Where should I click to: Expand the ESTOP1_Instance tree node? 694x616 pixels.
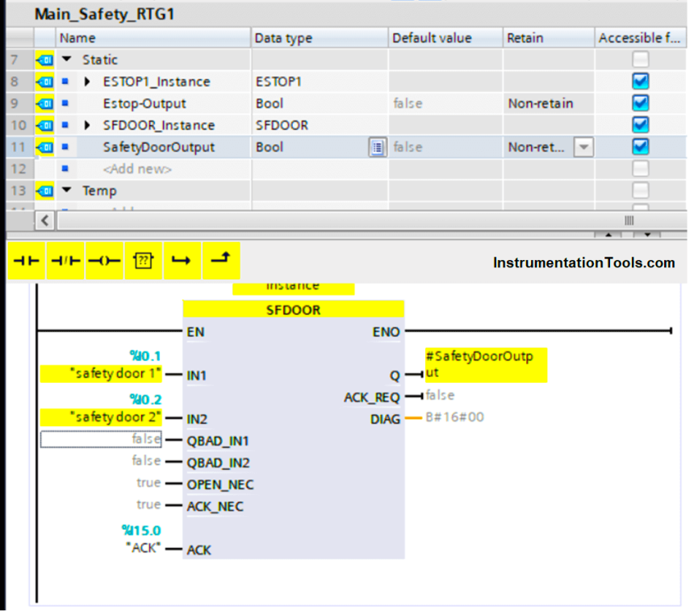point(87,82)
